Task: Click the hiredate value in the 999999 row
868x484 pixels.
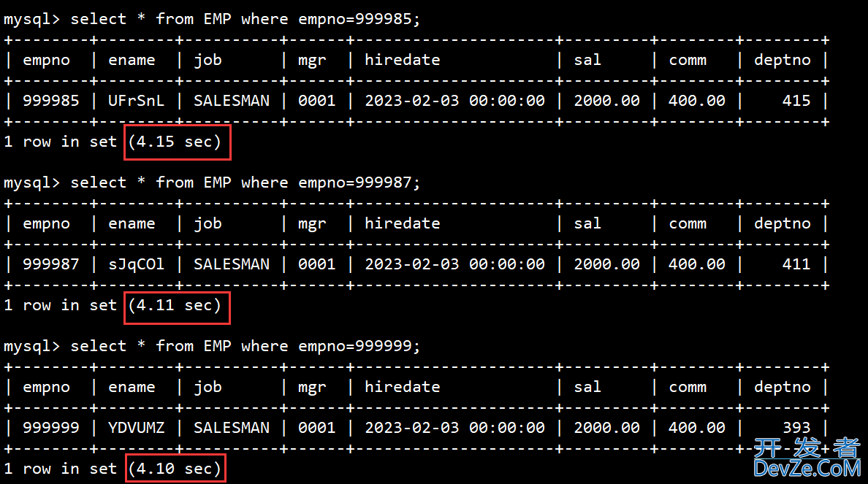Action: pyautogui.click(x=454, y=428)
